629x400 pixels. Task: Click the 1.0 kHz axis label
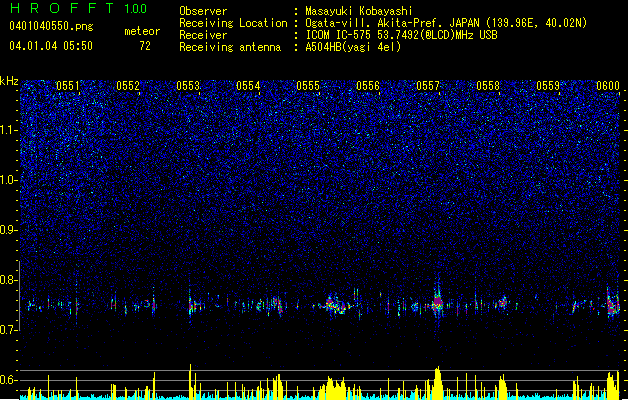pyautogui.click(x=8, y=180)
